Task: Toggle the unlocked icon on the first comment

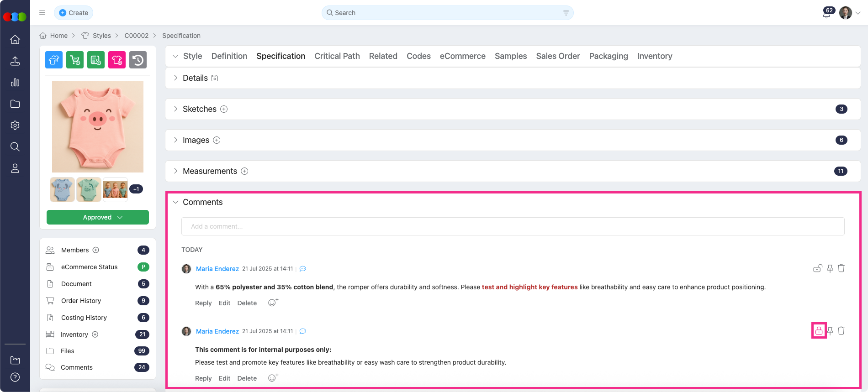Action: (x=817, y=268)
